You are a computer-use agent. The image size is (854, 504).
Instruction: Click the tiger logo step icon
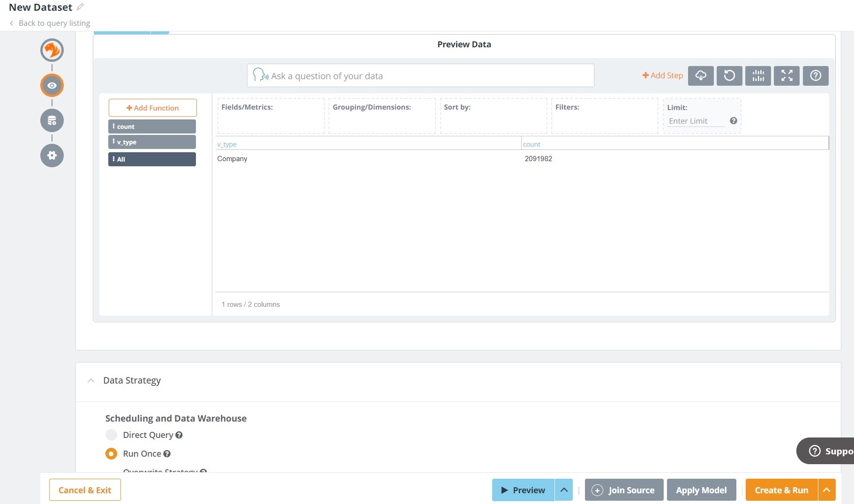(x=52, y=50)
